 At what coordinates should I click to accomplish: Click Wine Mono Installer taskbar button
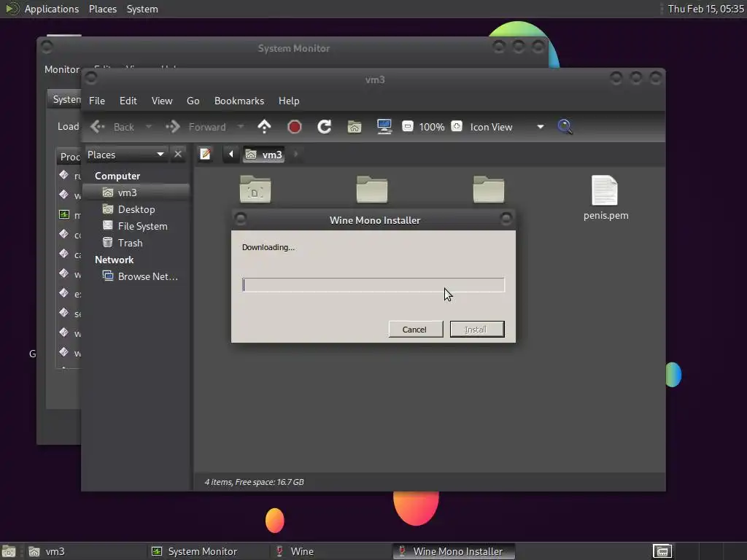(x=454, y=551)
